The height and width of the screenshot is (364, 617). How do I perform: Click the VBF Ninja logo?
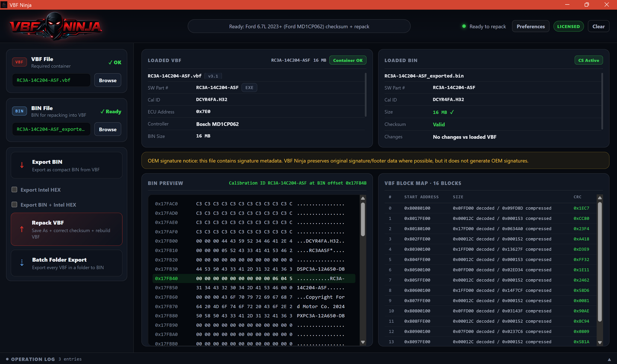[x=56, y=26]
